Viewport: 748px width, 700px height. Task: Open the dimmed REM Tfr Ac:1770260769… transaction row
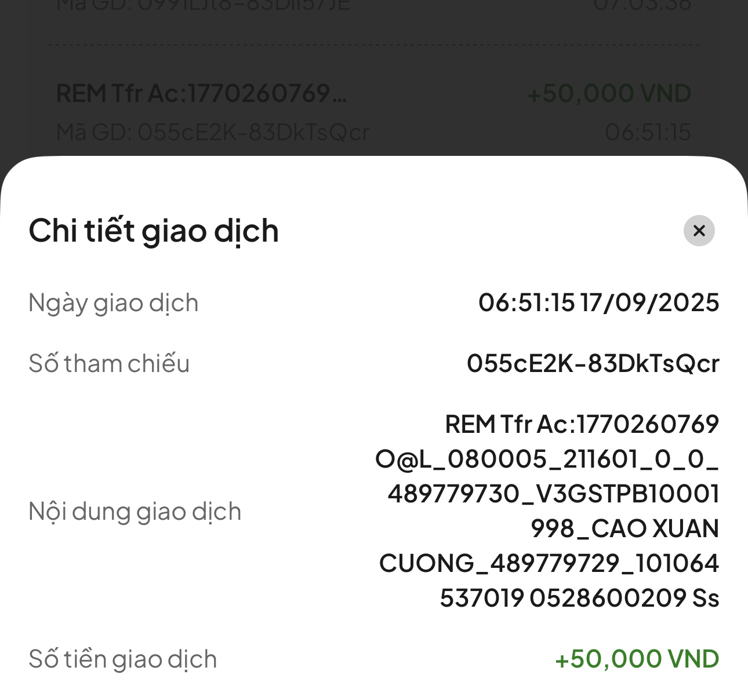pos(201,93)
